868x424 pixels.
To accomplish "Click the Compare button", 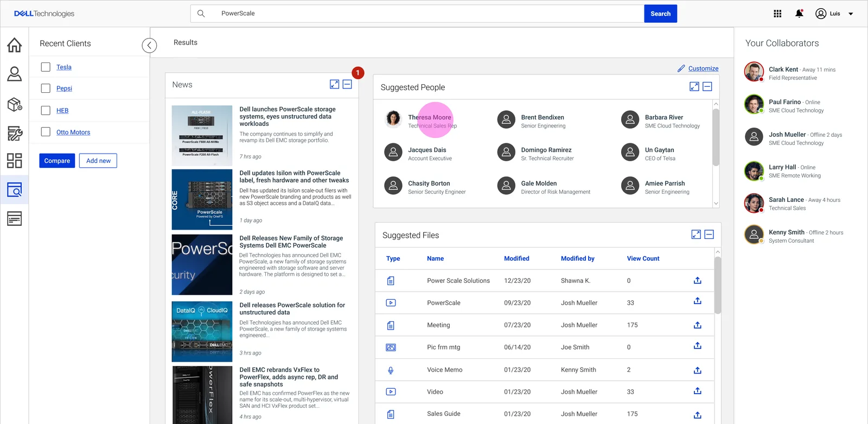I will pos(57,161).
